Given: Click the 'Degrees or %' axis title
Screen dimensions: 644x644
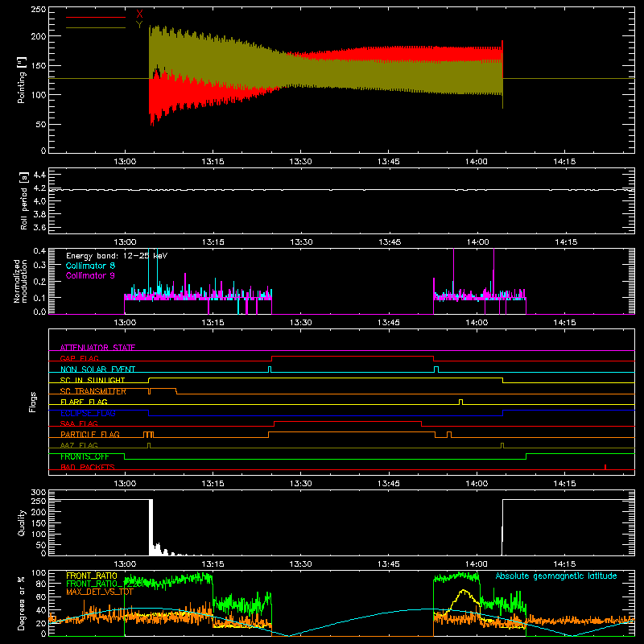Looking at the screenshot, I should point(21,603).
